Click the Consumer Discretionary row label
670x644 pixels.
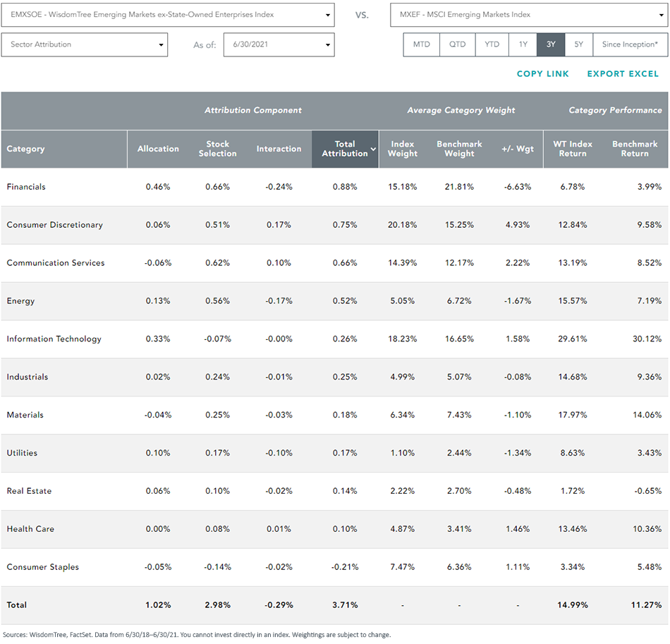pos(55,225)
